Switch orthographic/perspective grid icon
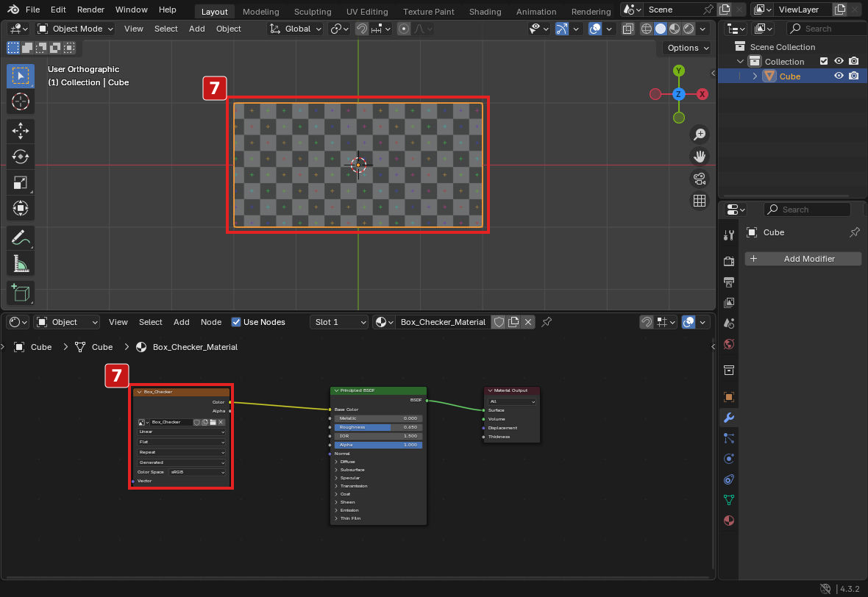Screen dimensions: 868x597 pos(700,201)
